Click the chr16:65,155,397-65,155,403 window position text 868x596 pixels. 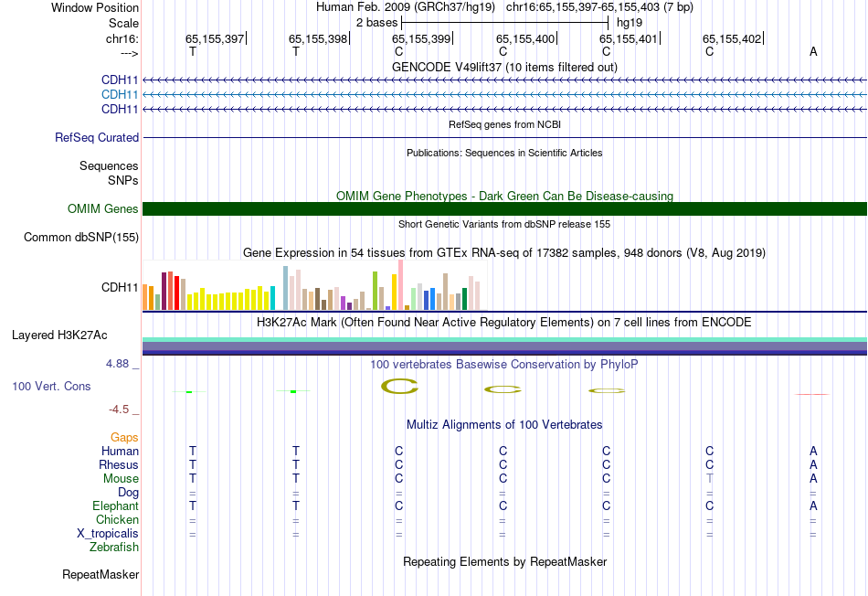(599, 7)
